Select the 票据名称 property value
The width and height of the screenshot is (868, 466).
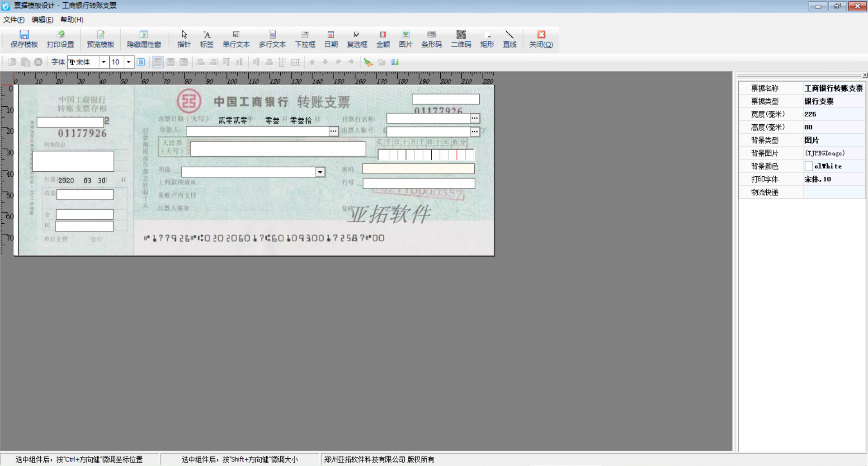click(834, 88)
